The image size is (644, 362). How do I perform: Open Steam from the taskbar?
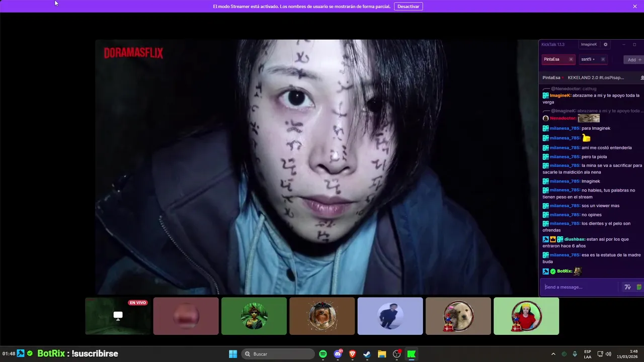[x=367, y=354]
